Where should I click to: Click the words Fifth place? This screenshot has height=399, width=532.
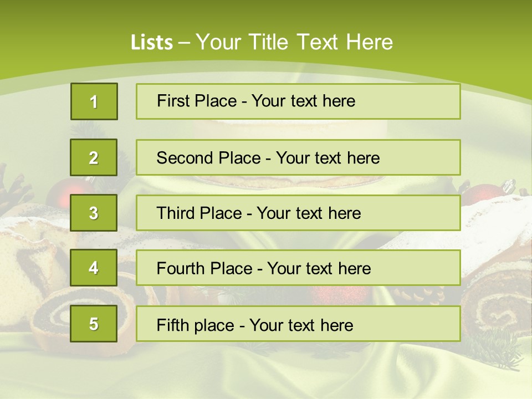196,325
